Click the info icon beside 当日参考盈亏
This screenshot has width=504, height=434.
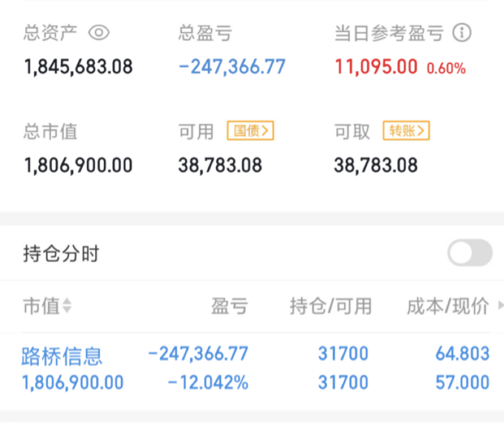[x=462, y=33]
